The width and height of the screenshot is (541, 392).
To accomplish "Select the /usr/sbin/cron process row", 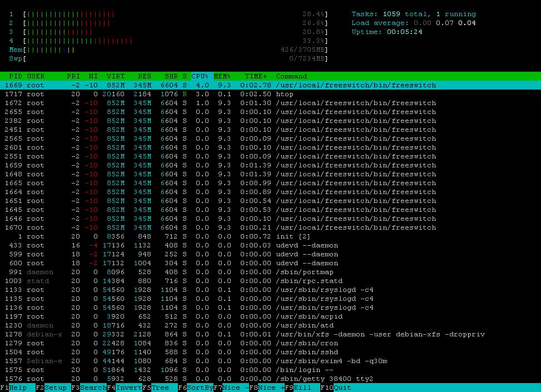I will tap(270, 343).
